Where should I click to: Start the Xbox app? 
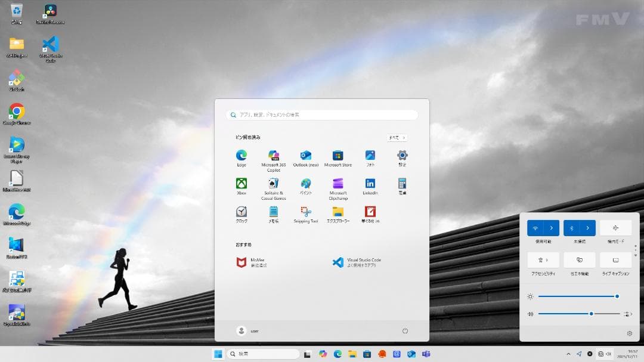click(x=241, y=185)
